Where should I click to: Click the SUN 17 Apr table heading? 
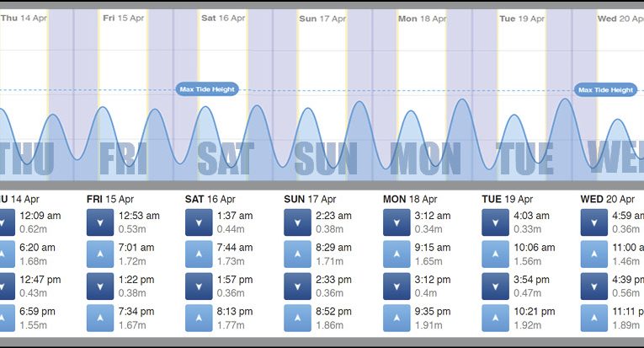coord(309,200)
